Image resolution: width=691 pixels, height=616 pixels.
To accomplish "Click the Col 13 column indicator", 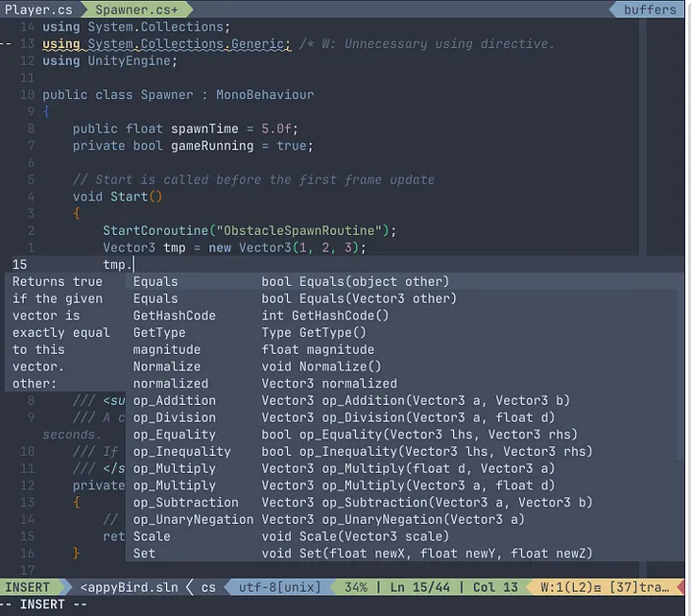I will click(495, 587).
